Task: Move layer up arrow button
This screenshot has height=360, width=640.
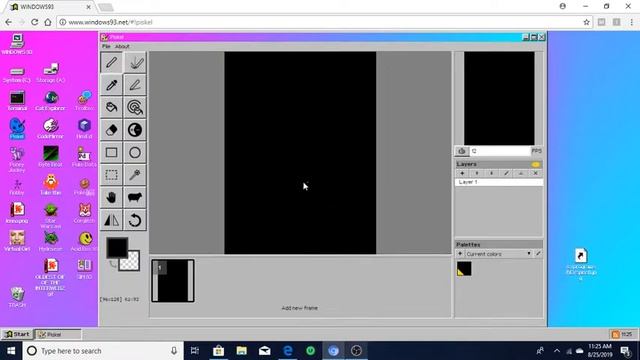Action: [477, 173]
